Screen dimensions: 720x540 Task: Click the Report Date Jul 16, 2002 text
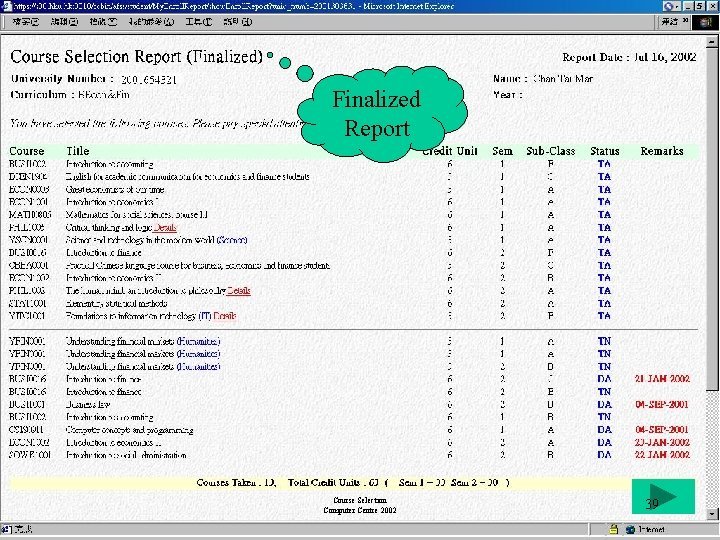coord(629,57)
